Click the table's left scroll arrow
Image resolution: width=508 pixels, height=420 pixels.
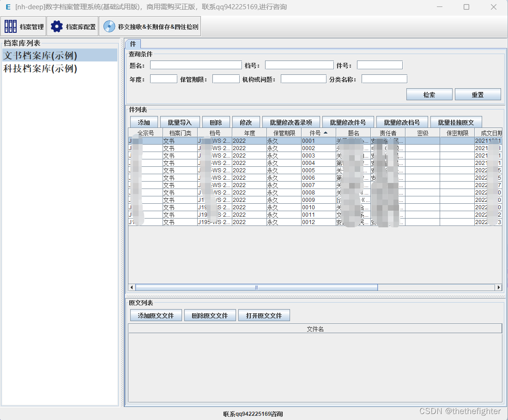click(x=132, y=287)
